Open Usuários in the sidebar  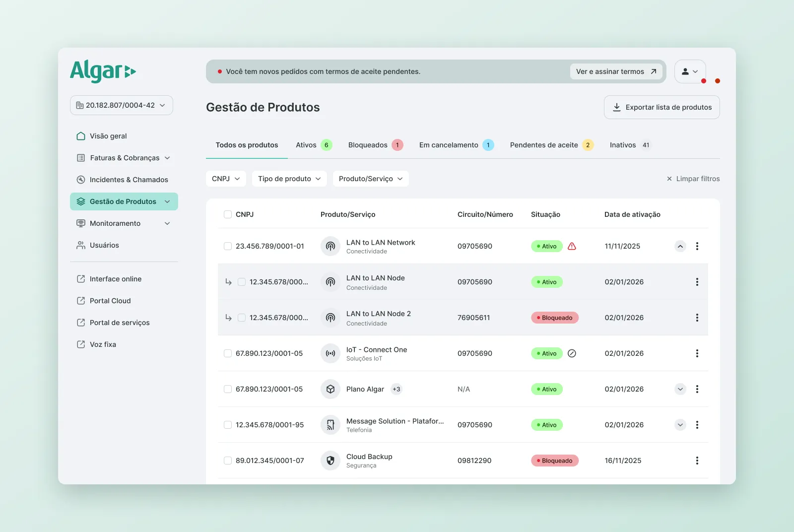124,245
